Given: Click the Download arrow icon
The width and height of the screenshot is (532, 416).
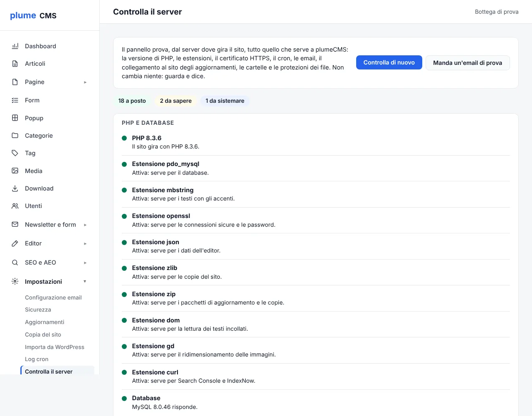Looking at the screenshot, I should pyautogui.click(x=15, y=188).
